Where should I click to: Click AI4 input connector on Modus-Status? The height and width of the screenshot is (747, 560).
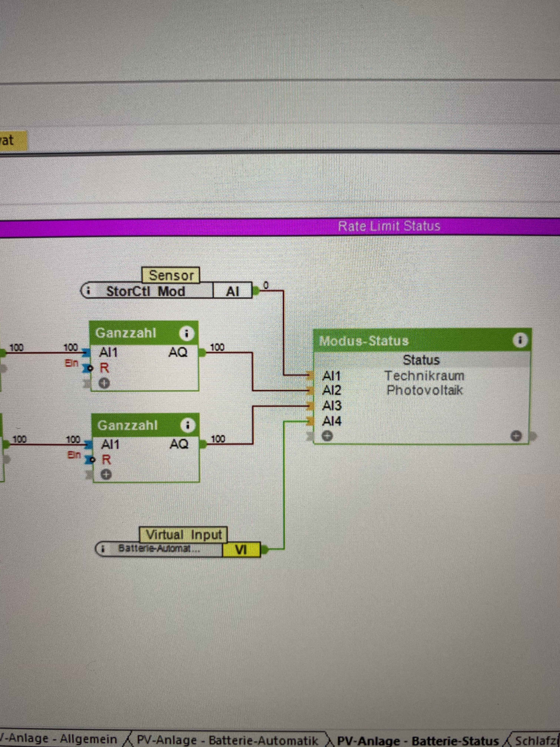tap(310, 421)
